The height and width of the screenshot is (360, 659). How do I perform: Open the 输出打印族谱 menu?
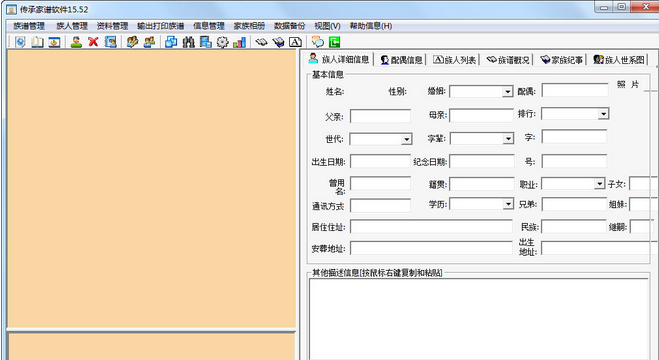pos(161,26)
